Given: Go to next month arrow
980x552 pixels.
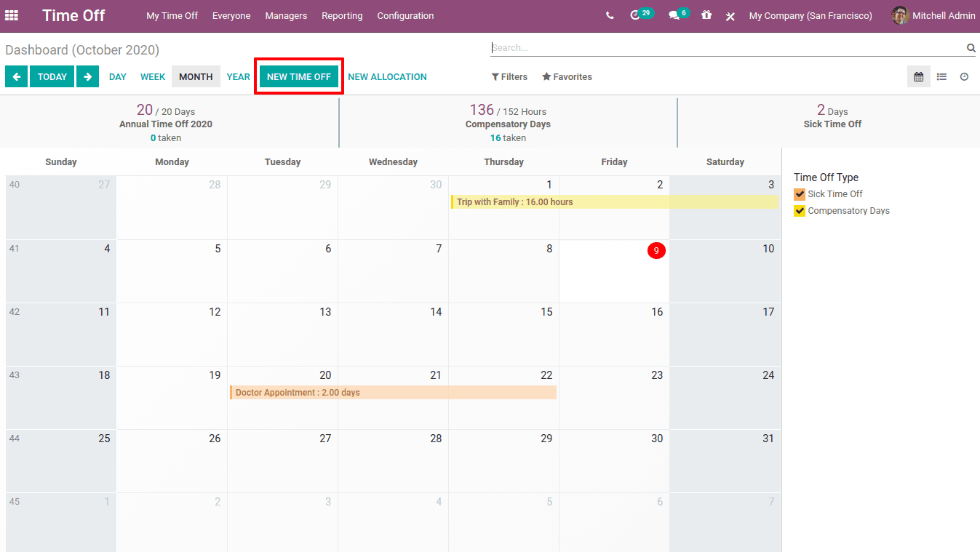Looking at the screenshot, I should click(x=87, y=76).
